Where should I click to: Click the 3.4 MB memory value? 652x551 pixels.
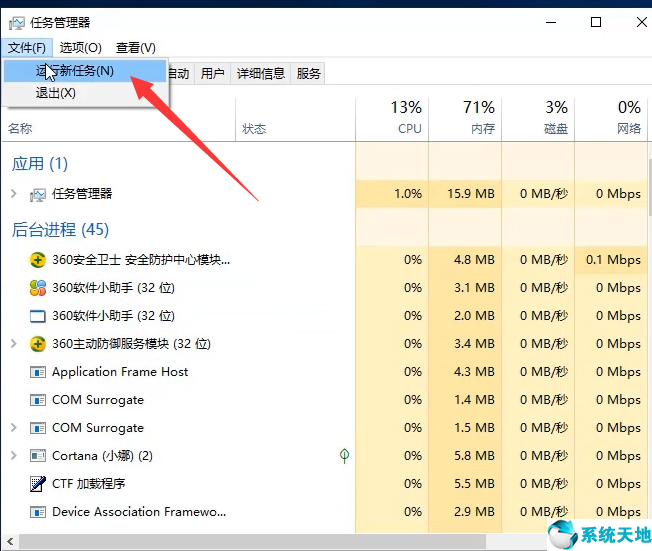pyautogui.click(x=474, y=344)
